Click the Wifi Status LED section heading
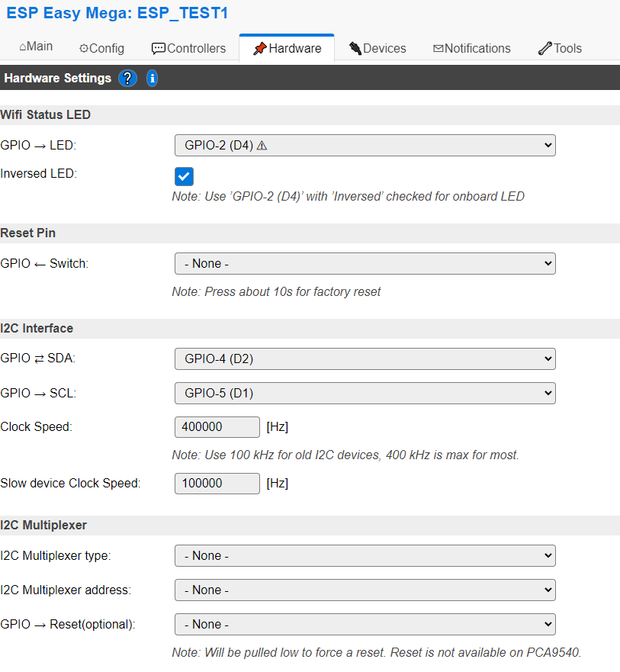620x672 pixels. point(46,115)
